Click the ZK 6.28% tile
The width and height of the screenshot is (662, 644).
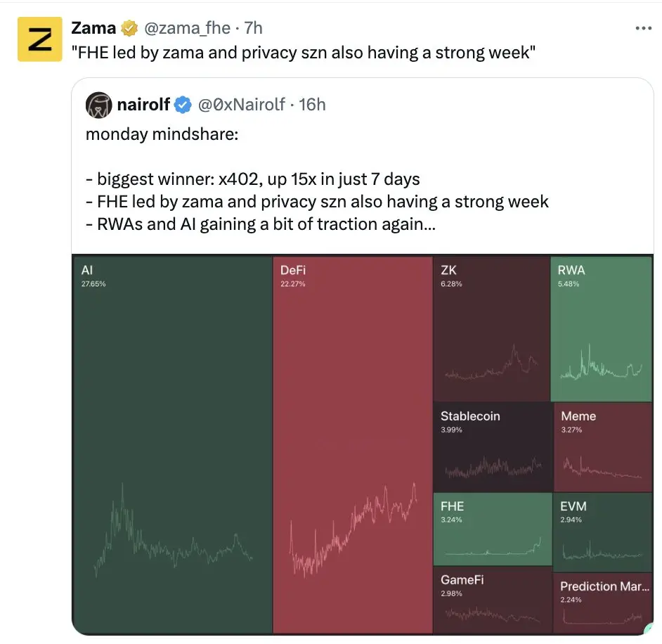pyautogui.click(x=491, y=328)
